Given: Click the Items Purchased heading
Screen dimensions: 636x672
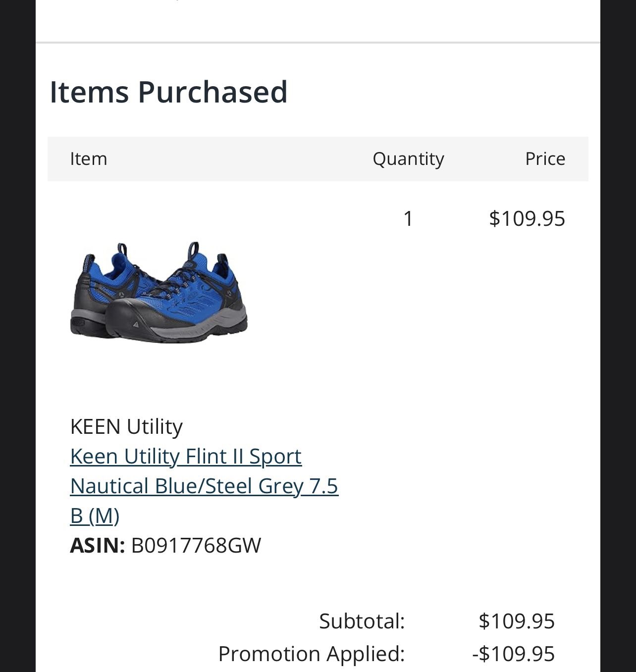Looking at the screenshot, I should pyautogui.click(x=168, y=92).
